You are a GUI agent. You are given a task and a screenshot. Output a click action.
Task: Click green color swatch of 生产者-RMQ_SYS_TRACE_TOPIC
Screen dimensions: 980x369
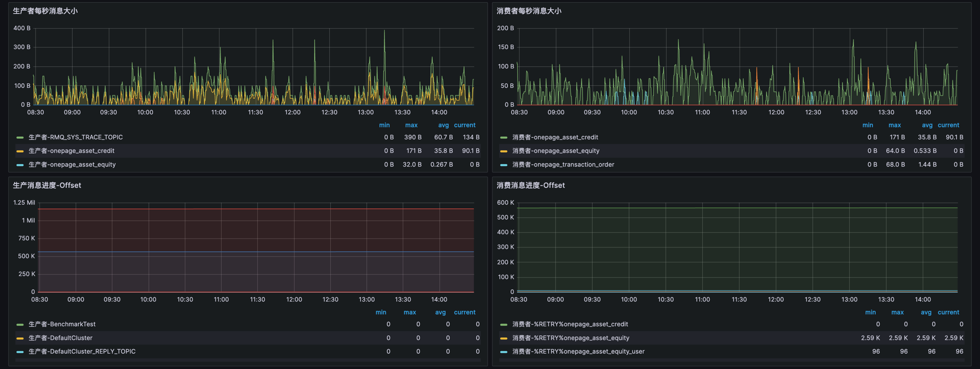(x=20, y=137)
